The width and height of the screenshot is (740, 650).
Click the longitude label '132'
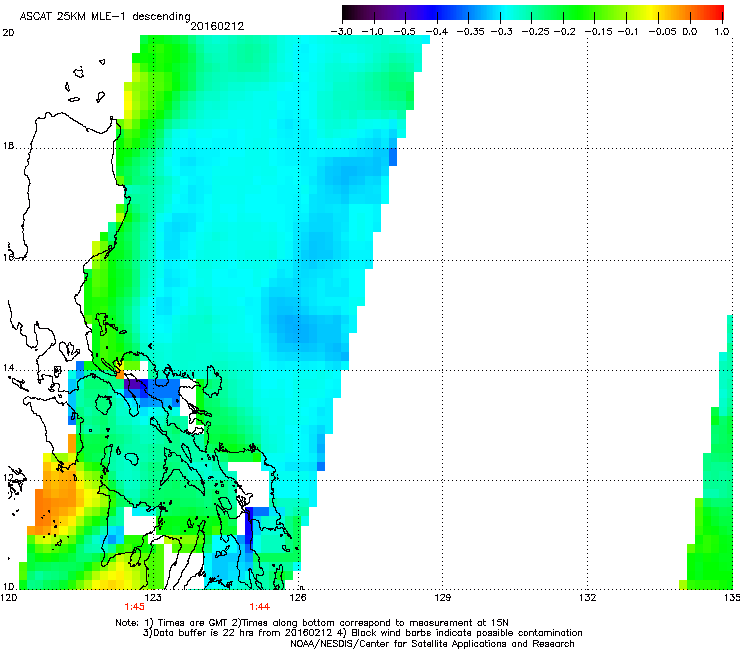(x=588, y=598)
